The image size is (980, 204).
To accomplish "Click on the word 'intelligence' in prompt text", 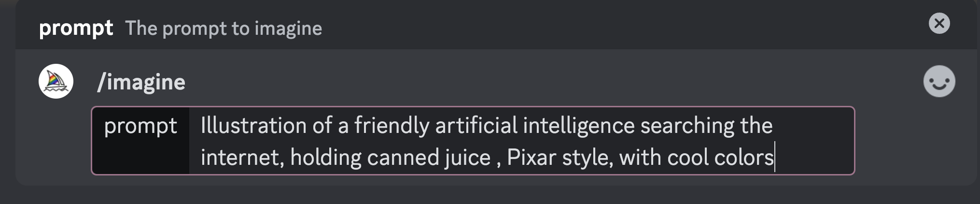I will (x=579, y=126).
